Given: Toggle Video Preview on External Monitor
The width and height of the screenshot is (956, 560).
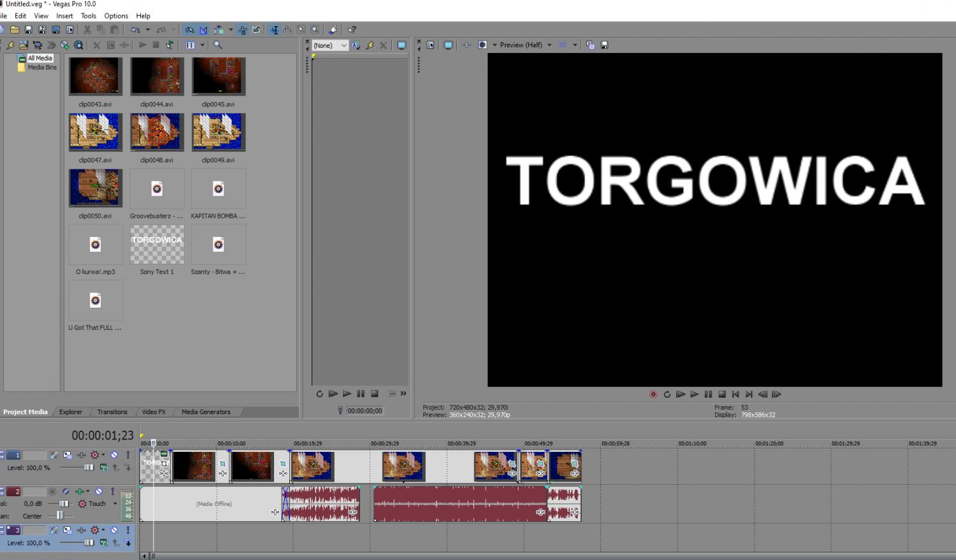Looking at the screenshot, I should pyautogui.click(x=449, y=45).
